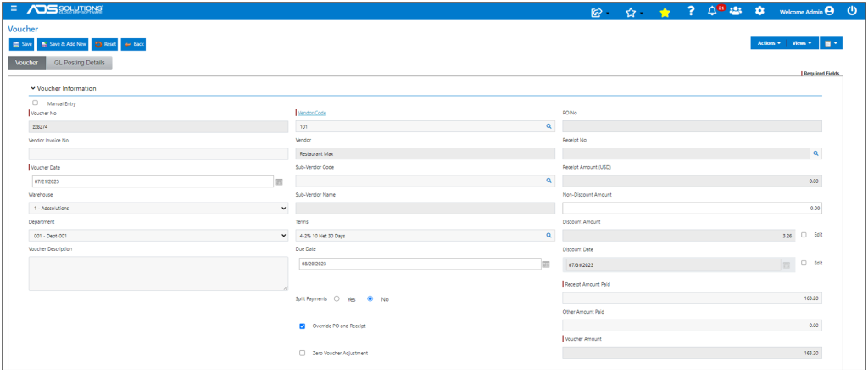Screen dimensions: 868x373
Task: Open the outlined star favorites menu
Action: click(633, 12)
